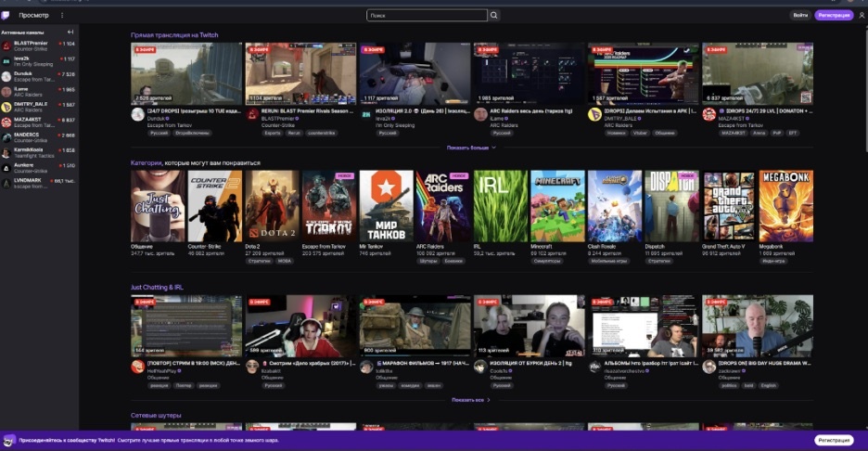Open Aunkere avatar in sidebar
Screen dimensions: 868x451
click(6, 168)
